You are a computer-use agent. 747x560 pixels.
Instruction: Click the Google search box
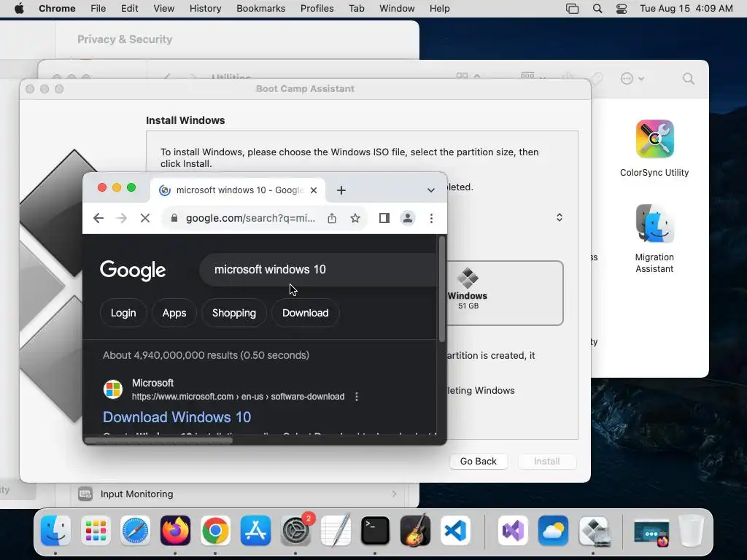[318, 270]
